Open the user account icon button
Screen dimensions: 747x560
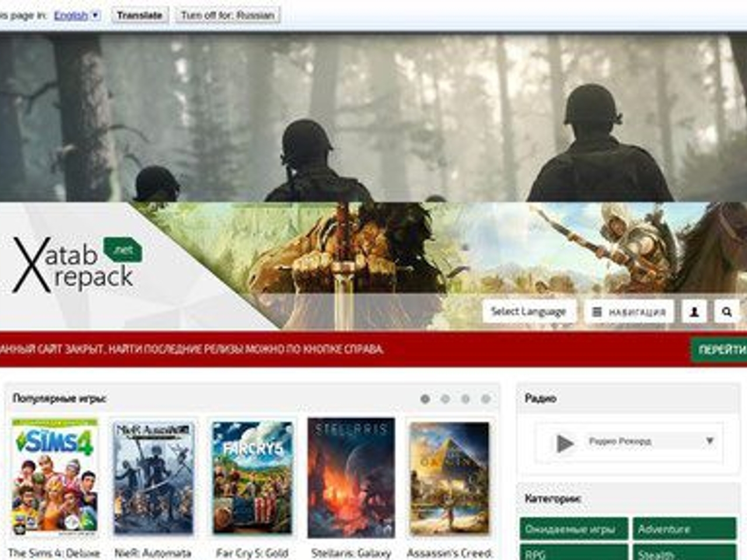(x=694, y=311)
